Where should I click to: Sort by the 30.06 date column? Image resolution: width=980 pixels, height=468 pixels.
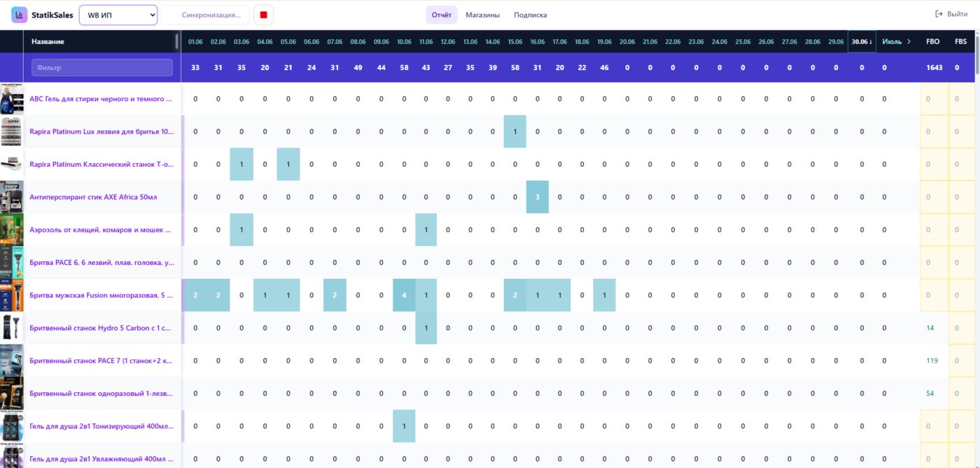(862, 41)
